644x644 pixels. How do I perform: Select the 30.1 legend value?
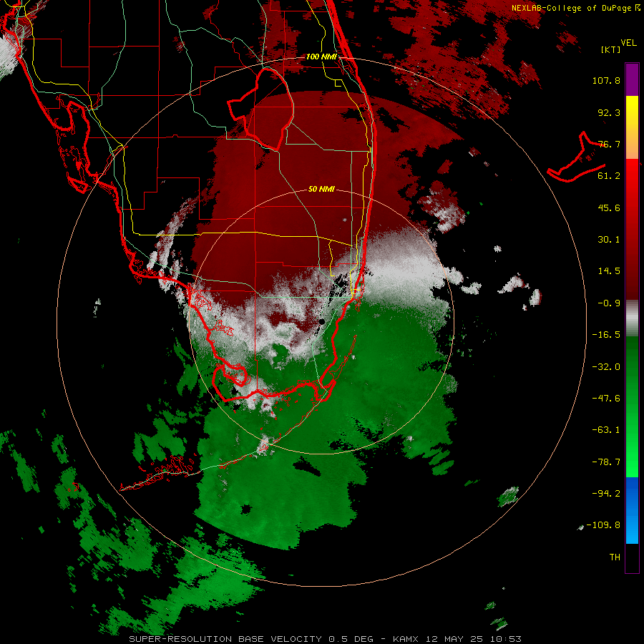(x=609, y=240)
